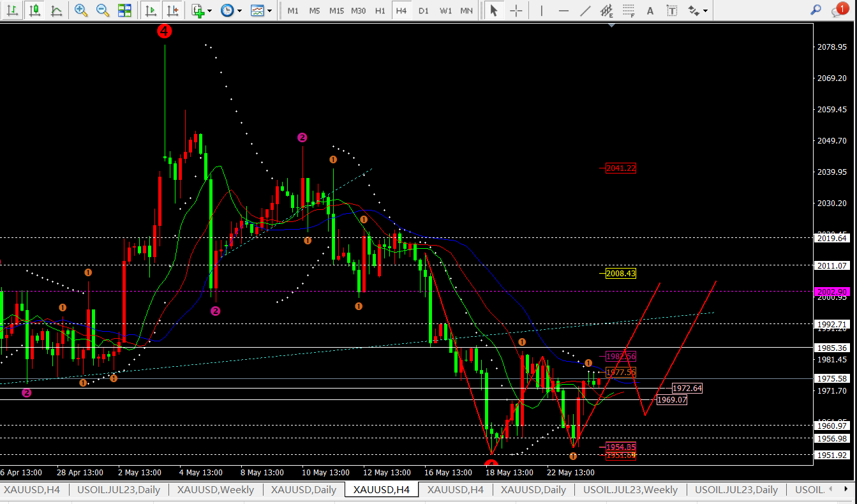Select the M30 timeframe
This screenshot has width=857, height=504.
[359, 11]
